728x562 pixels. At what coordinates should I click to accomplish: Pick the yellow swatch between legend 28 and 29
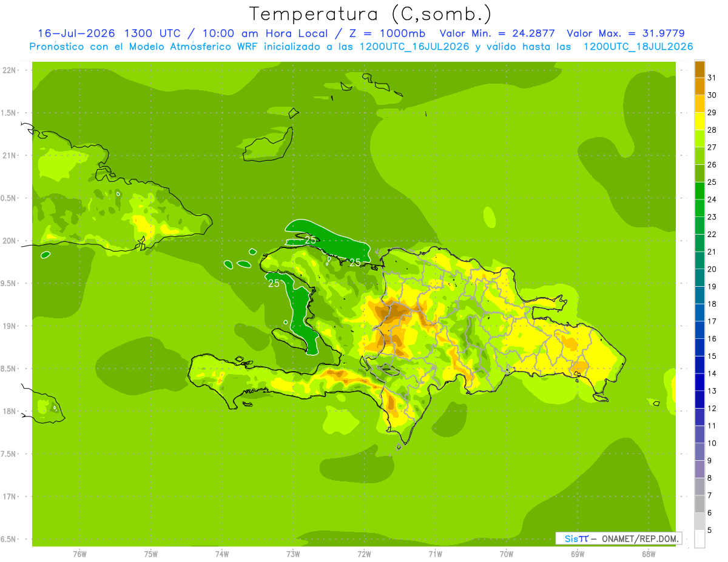[699, 121]
